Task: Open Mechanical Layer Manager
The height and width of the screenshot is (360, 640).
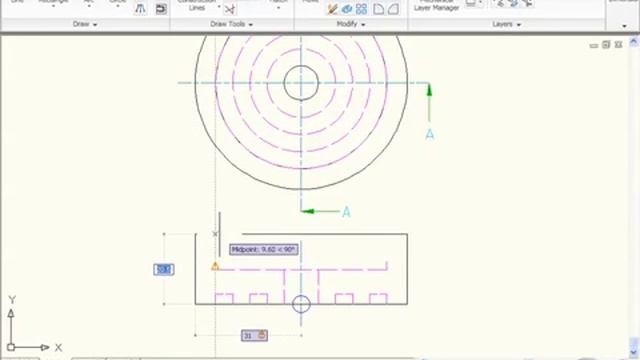Action: click(x=436, y=5)
